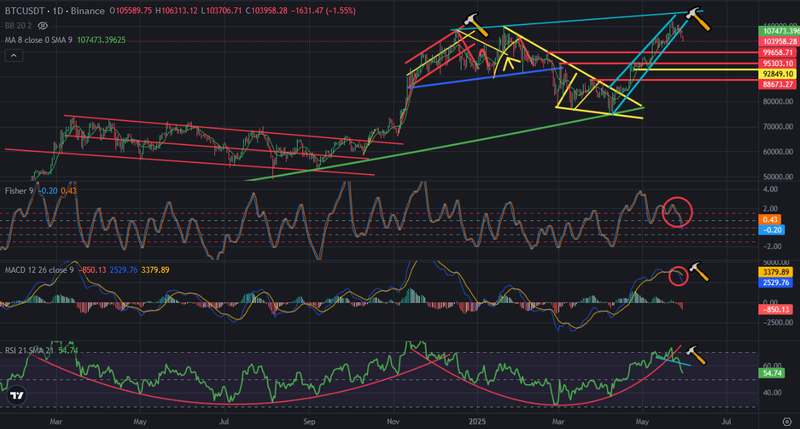Click the first Jul label on the time axis
The width and height of the screenshot is (800, 429).
(x=223, y=422)
